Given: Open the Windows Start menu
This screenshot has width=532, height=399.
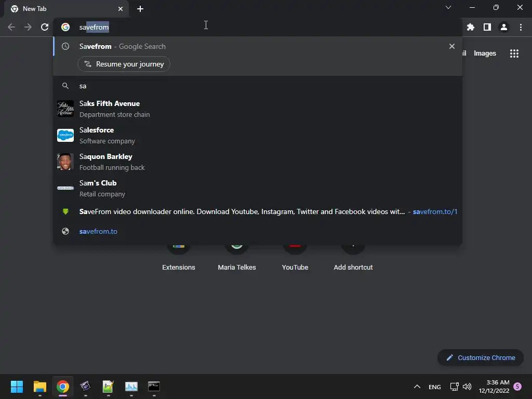Looking at the screenshot, I should [x=17, y=387].
